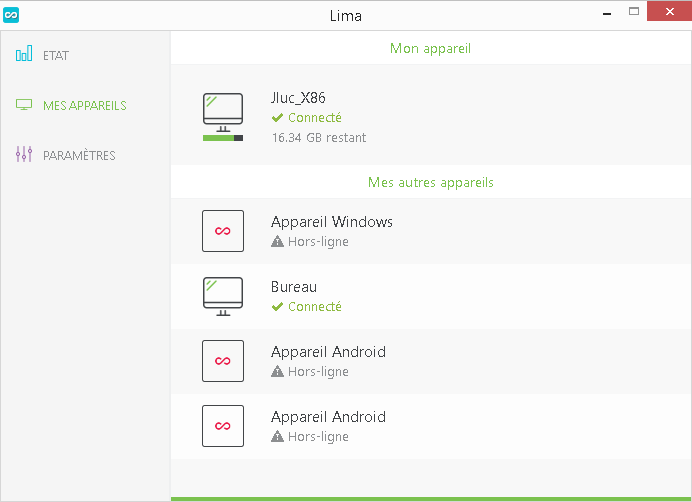Click the Jluc_X86 storage usage bar
Image resolution: width=692 pixels, height=502 pixels.
point(223,138)
